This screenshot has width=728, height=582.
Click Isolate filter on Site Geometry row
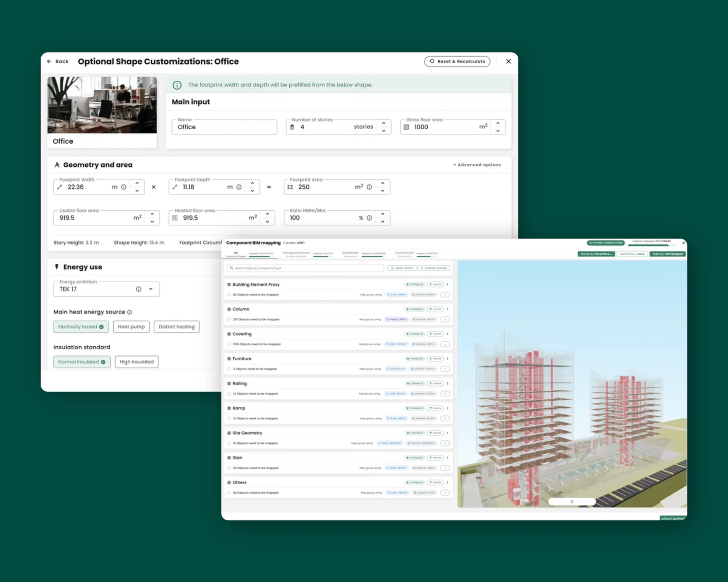[435, 433]
